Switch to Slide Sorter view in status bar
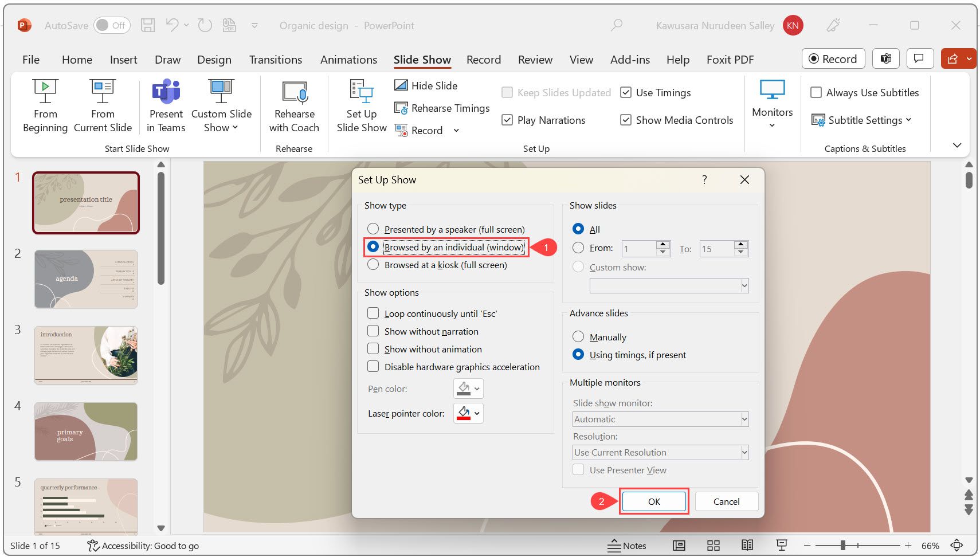This screenshot has width=980, height=557. click(x=714, y=546)
